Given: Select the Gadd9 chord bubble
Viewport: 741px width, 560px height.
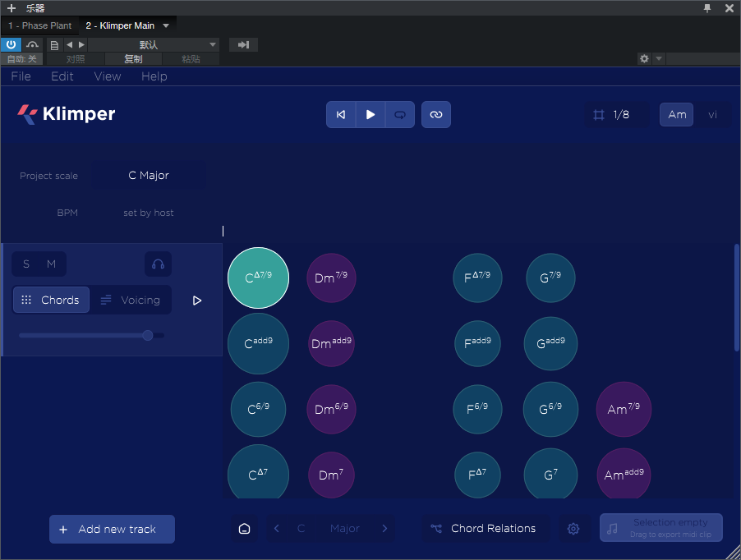Looking at the screenshot, I should click(x=550, y=343).
